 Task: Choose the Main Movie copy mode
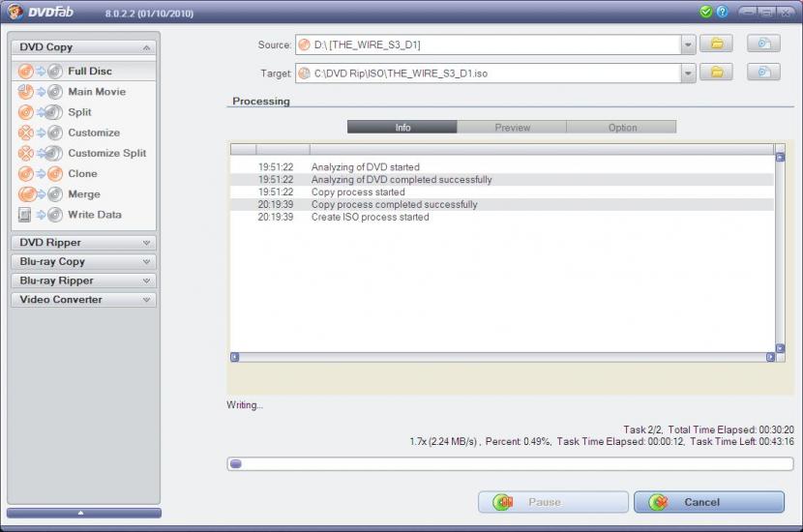83,92
